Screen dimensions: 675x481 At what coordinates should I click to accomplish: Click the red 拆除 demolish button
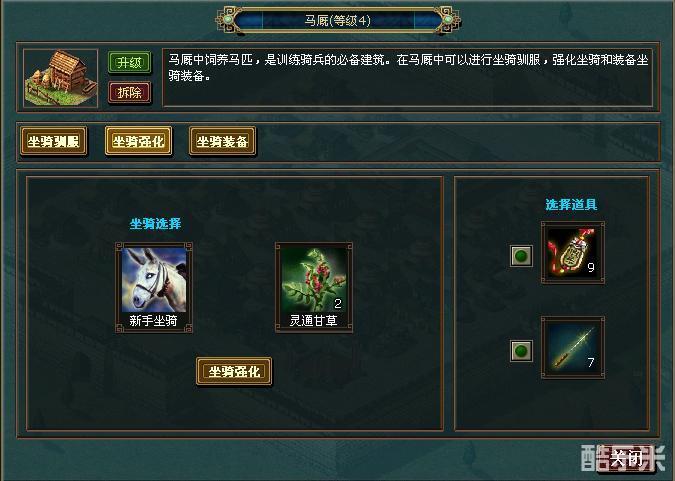129,92
